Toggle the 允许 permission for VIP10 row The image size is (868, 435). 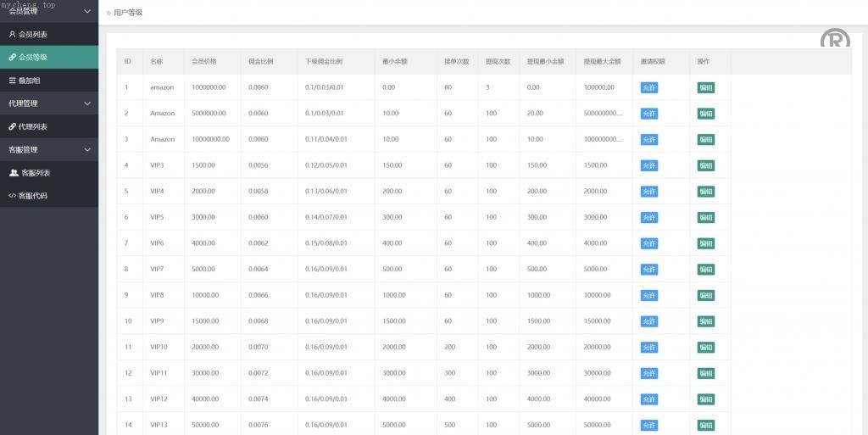coord(648,348)
